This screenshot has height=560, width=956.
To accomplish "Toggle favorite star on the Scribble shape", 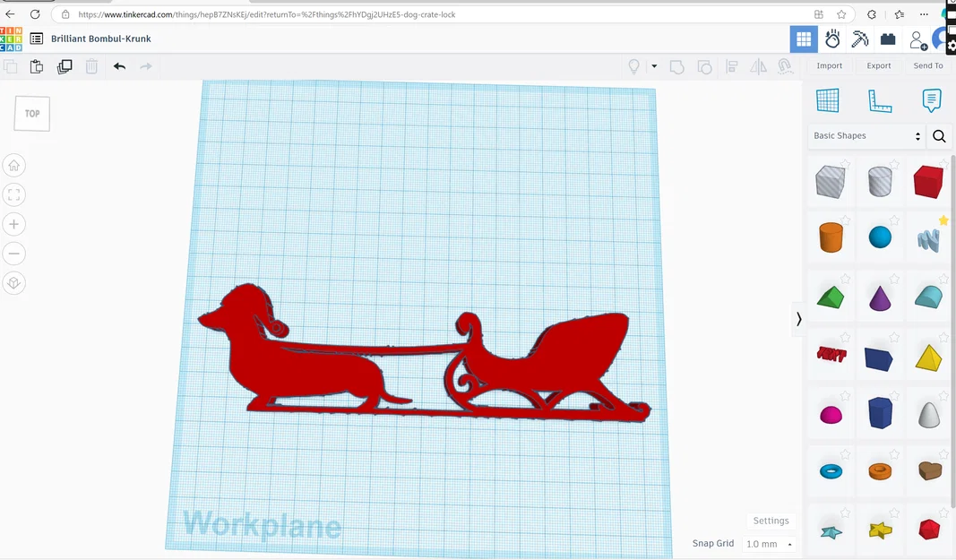I will (943, 220).
